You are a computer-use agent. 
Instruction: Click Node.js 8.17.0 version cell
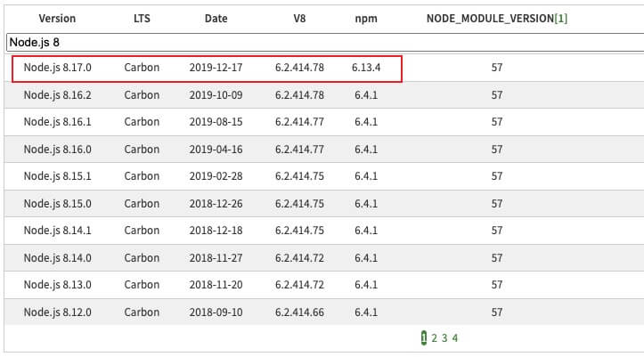58,68
